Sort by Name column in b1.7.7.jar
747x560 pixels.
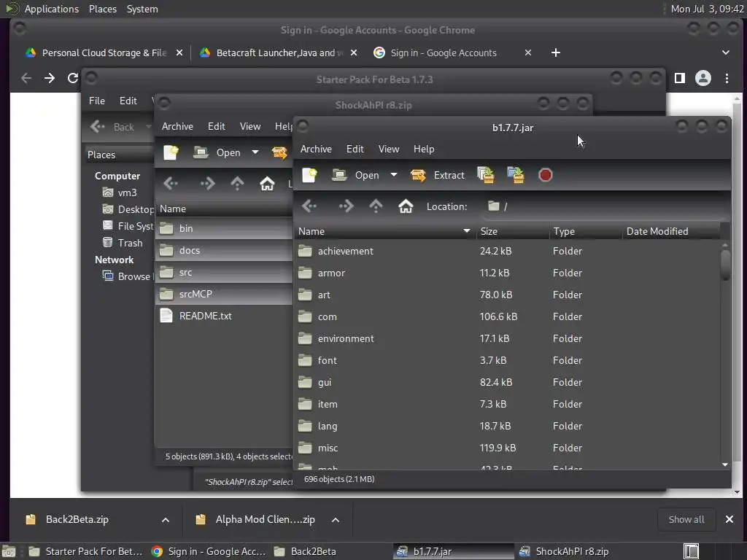click(x=385, y=231)
